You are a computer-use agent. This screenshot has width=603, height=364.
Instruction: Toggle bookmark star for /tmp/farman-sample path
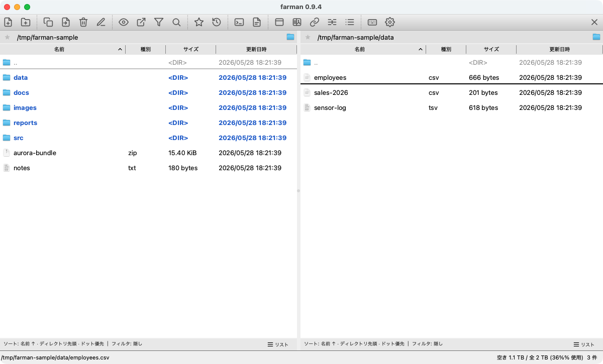point(7,37)
